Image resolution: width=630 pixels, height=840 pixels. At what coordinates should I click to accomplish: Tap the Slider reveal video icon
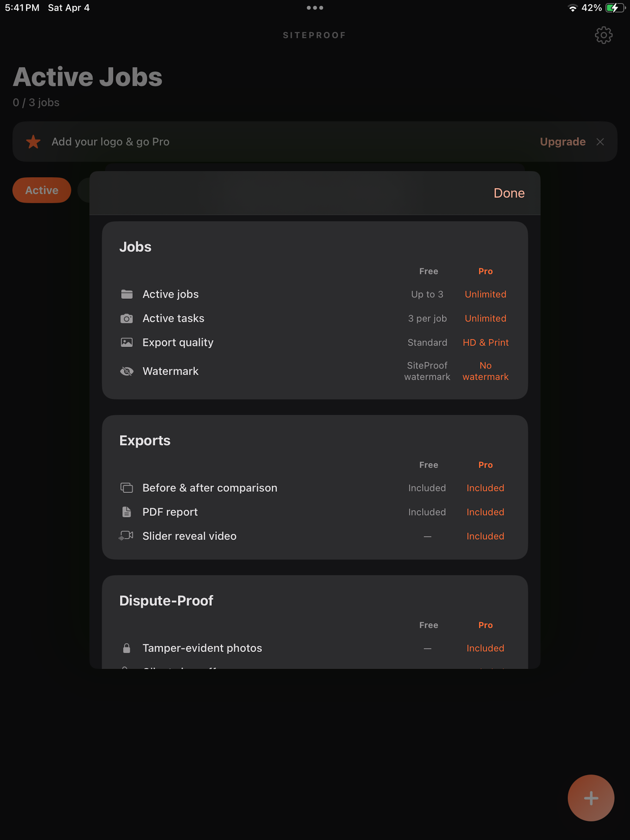click(126, 536)
